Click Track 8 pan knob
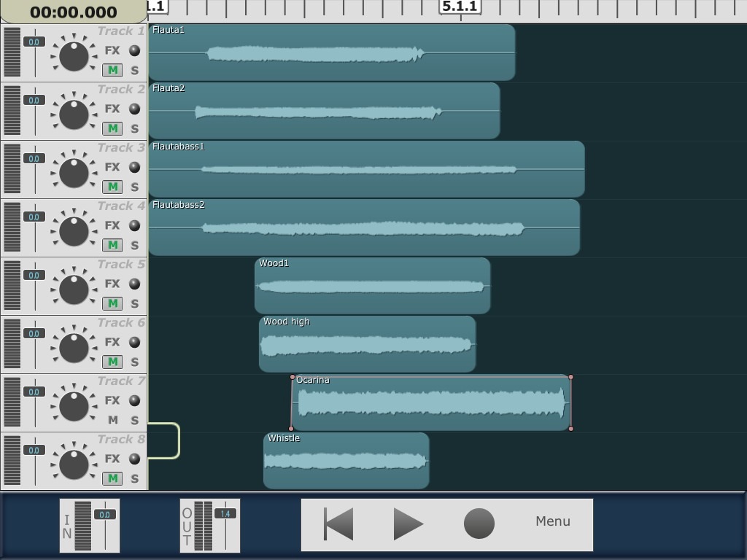Viewport: 747px width, 560px height. pos(74,464)
